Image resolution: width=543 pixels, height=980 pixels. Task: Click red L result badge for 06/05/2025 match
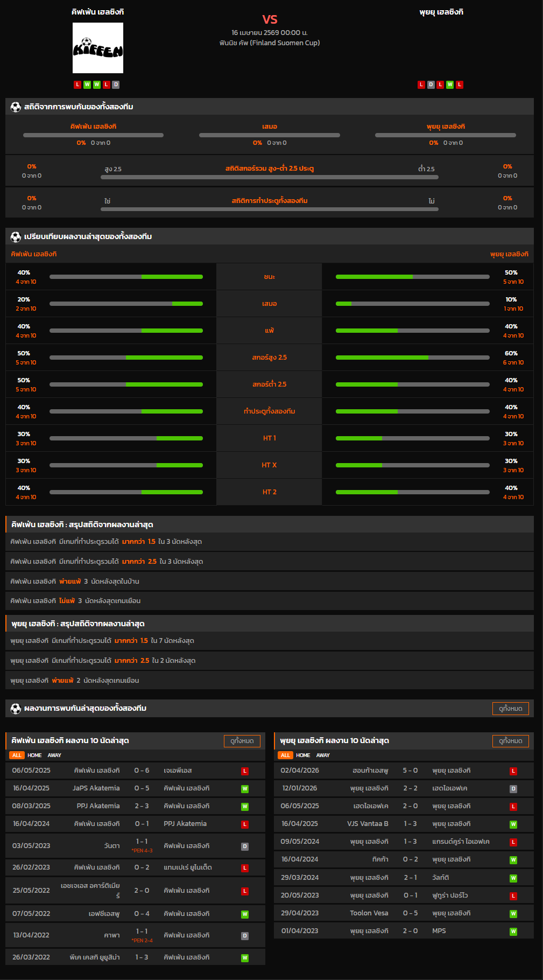click(245, 771)
